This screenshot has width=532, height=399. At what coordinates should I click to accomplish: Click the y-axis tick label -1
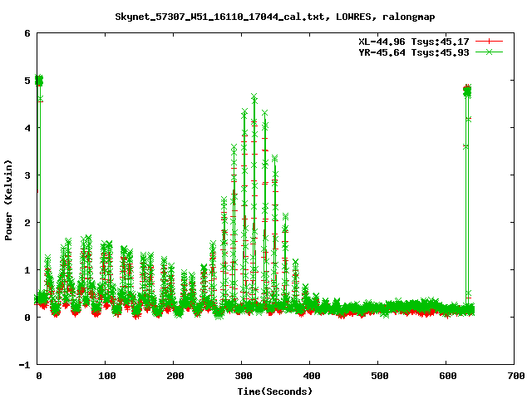(x=24, y=365)
